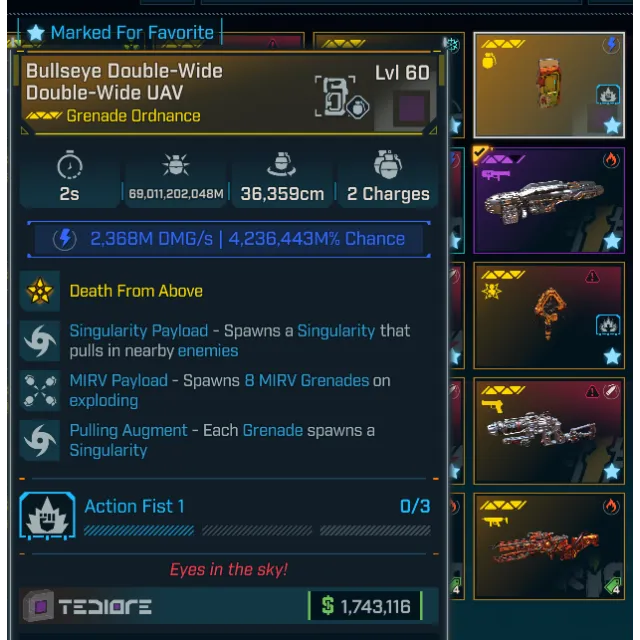Click the Action Fist 1 progress bar
Image resolution: width=640 pixels, height=640 pixels.
257,531
